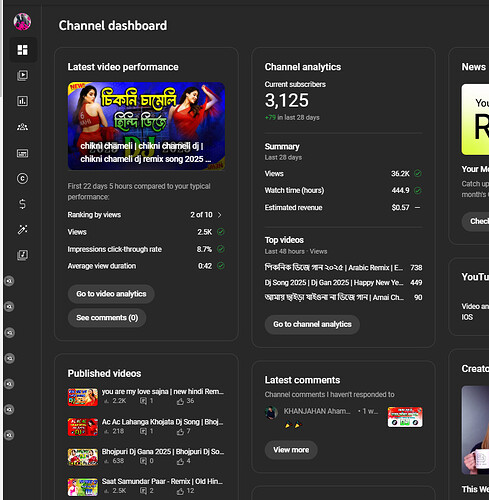The height and width of the screenshot is (500, 489).
Task: Click the likes icon showing 36
Action: (x=180, y=401)
